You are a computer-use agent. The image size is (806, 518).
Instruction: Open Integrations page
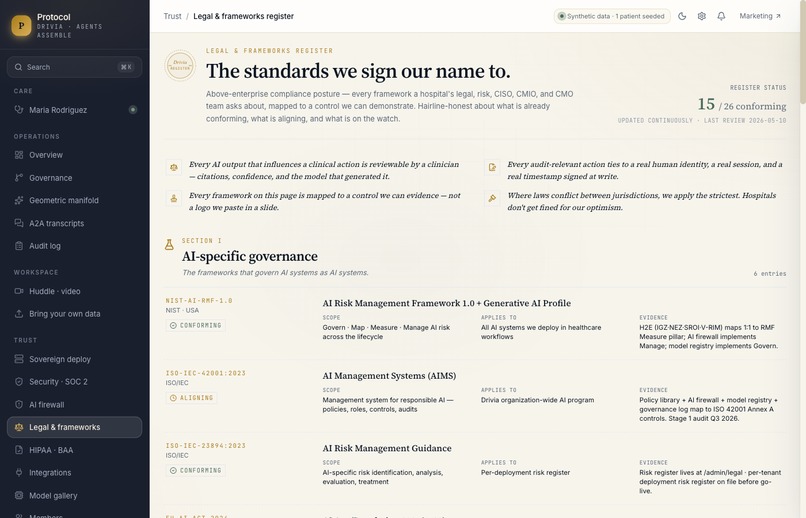[x=75, y=472]
